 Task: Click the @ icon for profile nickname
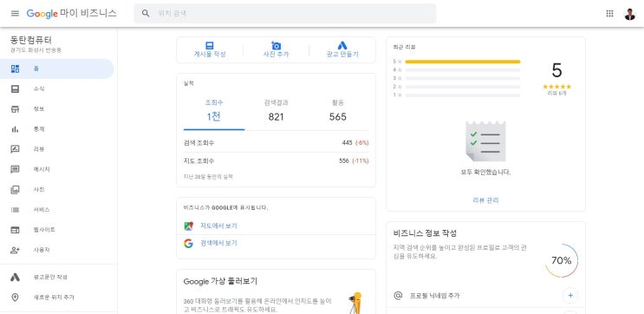click(398, 296)
